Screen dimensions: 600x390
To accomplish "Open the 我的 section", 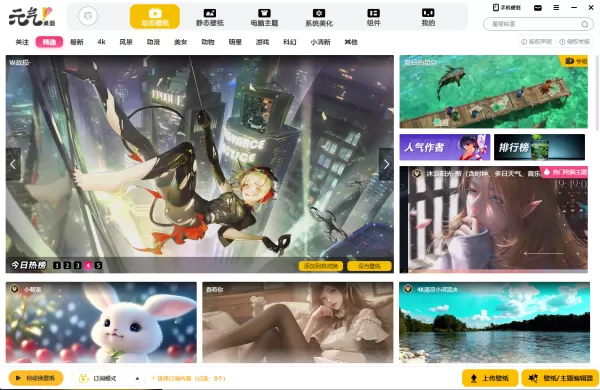I will 428,17.
